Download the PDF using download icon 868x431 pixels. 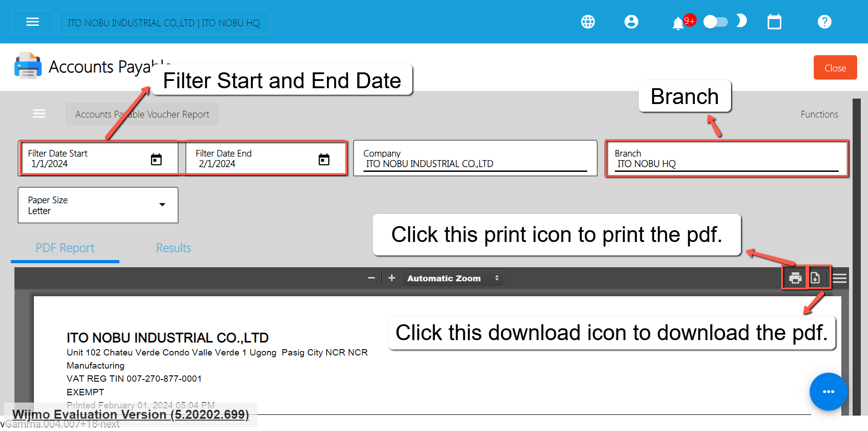click(815, 278)
